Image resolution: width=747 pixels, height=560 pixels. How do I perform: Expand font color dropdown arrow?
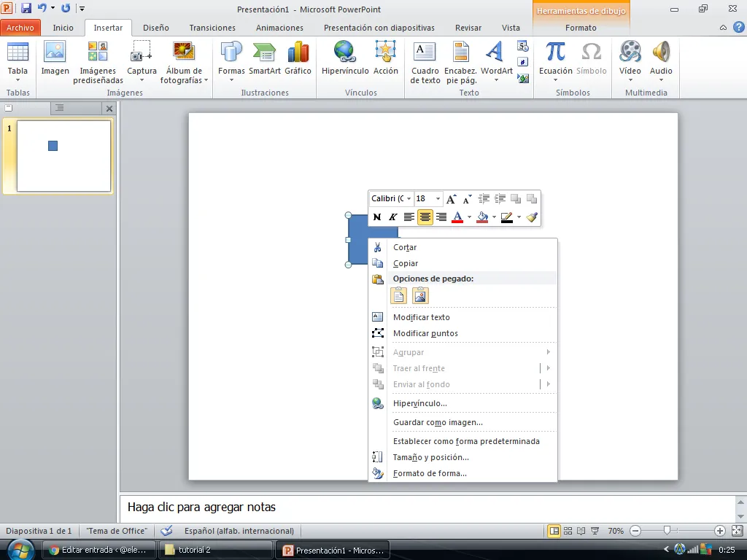[469, 217]
